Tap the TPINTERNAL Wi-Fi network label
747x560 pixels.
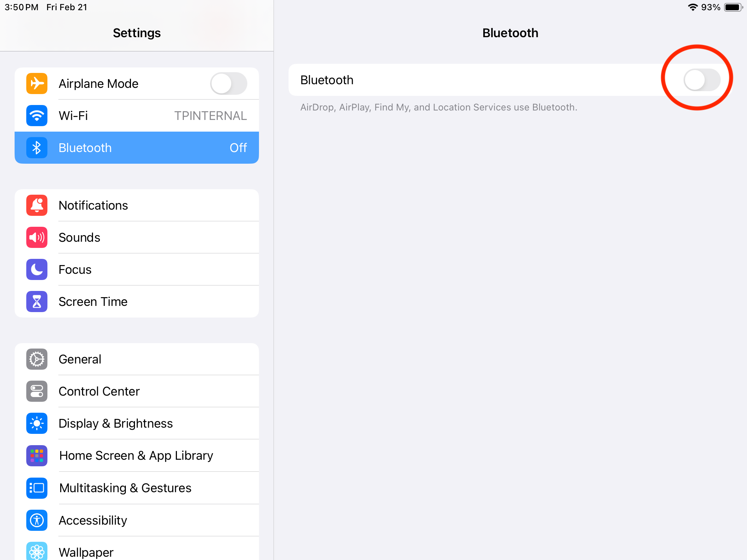click(210, 116)
